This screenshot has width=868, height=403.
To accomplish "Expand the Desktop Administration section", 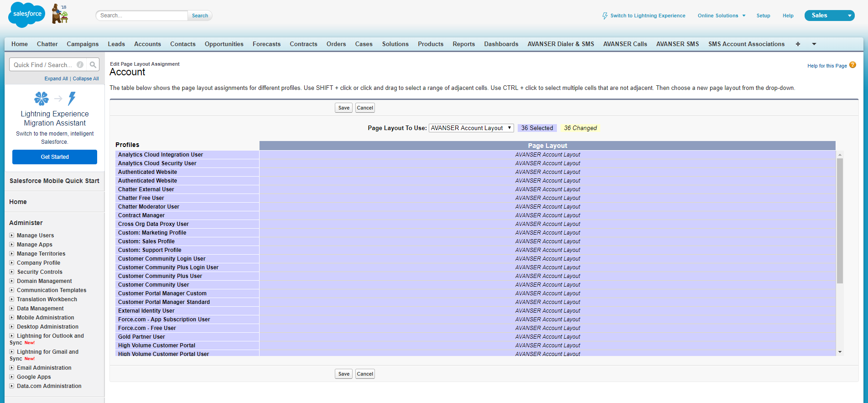I will pos(12,327).
